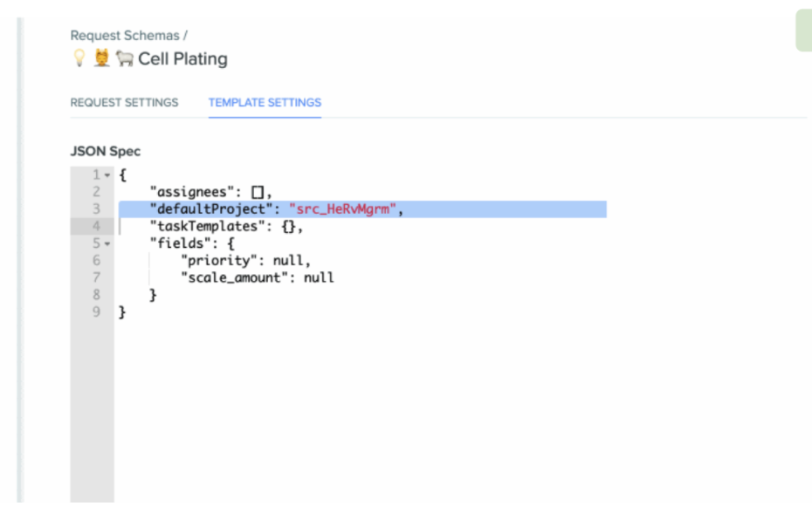
Task: Click the green button at top right
Action: (804, 30)
